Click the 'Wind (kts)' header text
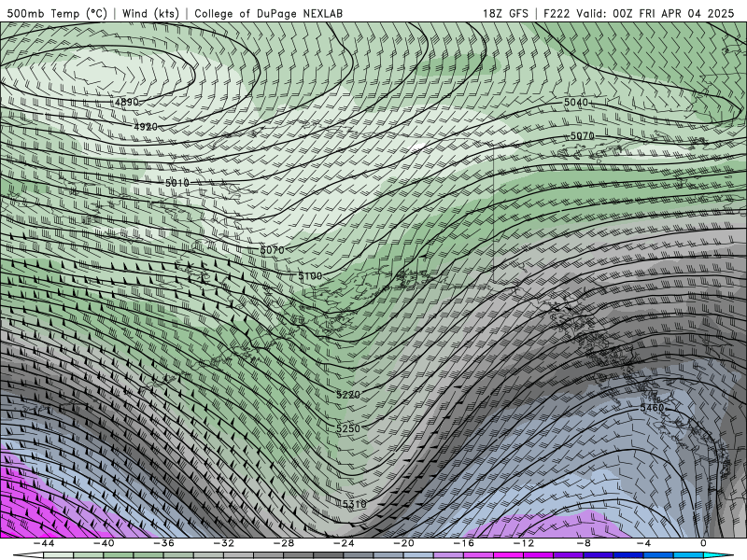 150,13
